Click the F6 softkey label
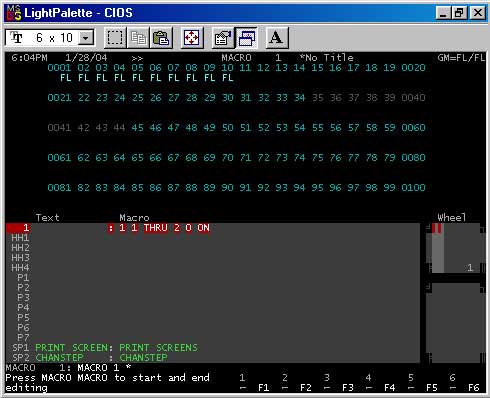 click(473, 388)
